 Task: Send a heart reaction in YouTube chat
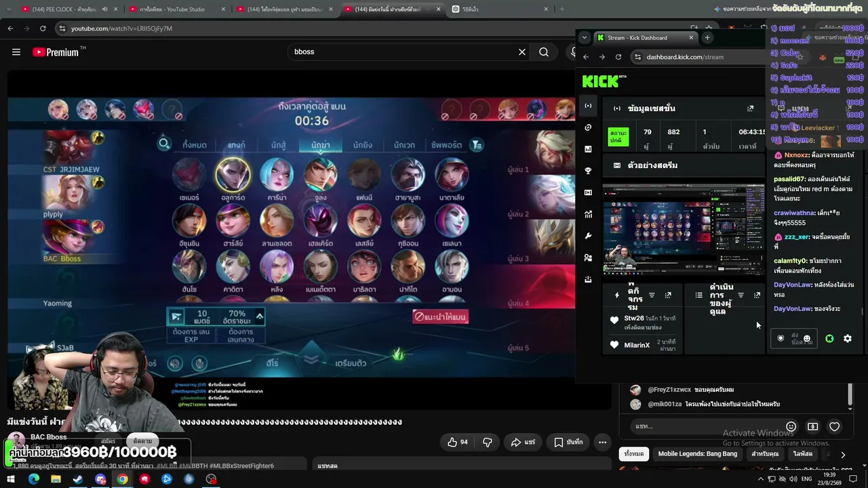(x=835, y=426)
